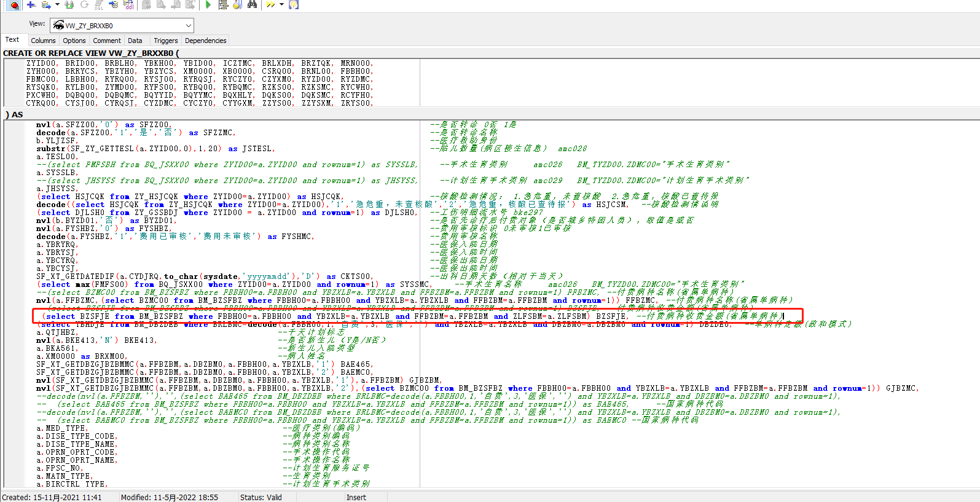Select the Data tab

coord(135,41)
